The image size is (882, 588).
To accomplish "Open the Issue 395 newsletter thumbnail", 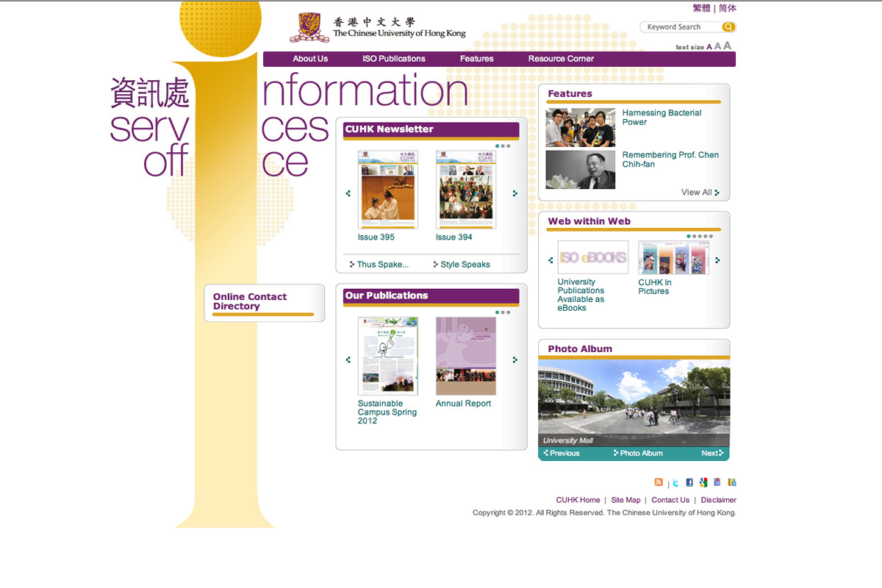I will pos(387,190).
